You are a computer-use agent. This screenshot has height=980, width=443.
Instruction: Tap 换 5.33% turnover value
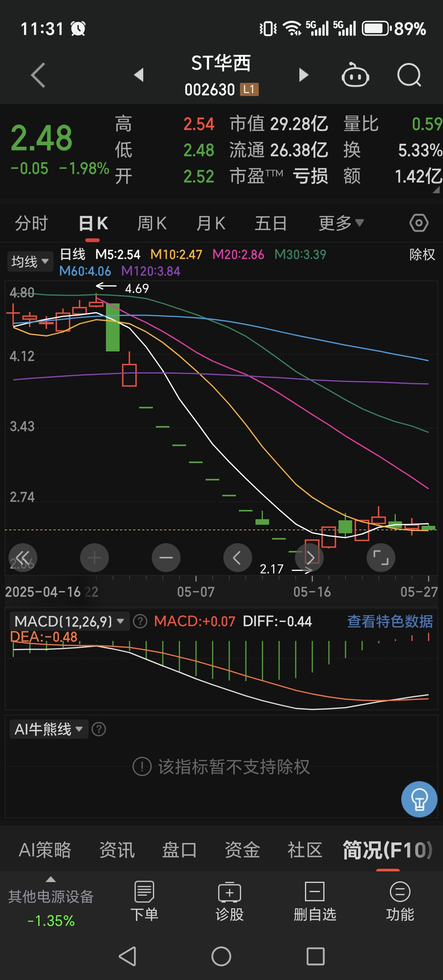tap(393, 150)
